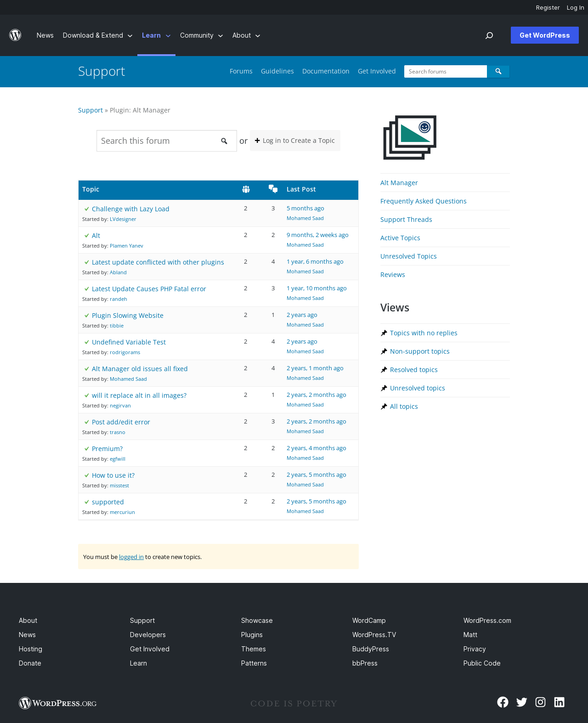Open topic Latest update conflicted with other plugins
Screen dimensions: 588x723
coord(158,262)
